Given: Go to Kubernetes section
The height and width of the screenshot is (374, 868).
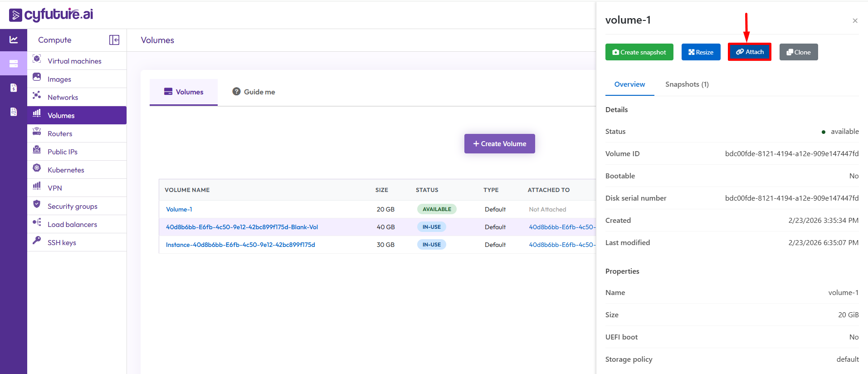Looking at the screenshot, I should [x=66, y=170].
